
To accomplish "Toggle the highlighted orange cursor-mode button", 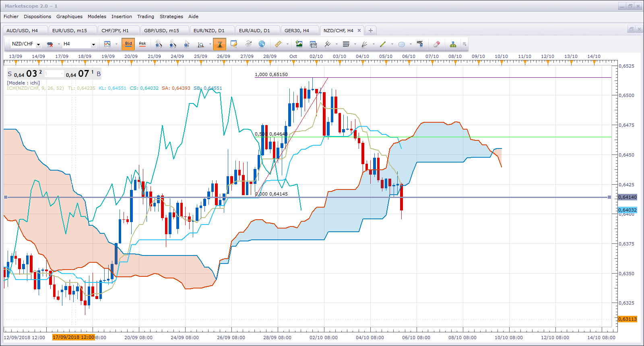I will pos(220,44).
